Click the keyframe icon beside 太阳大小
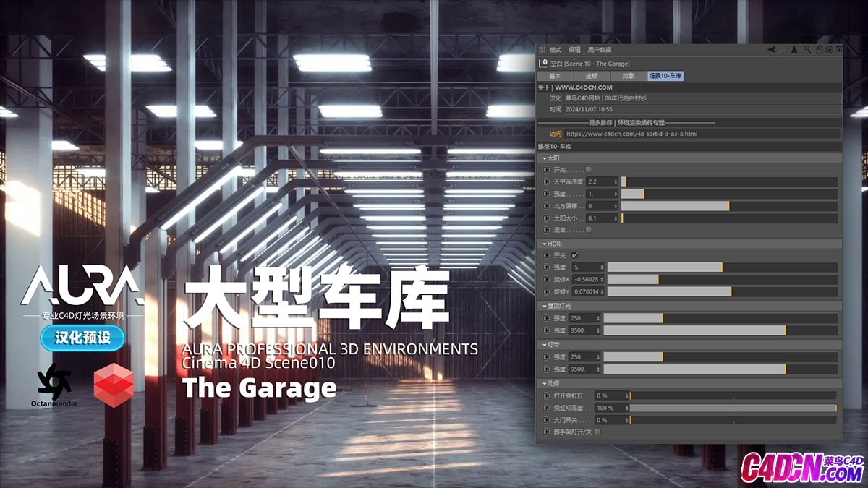Viewport: 868px width, 488px height. tap(546, 218)
